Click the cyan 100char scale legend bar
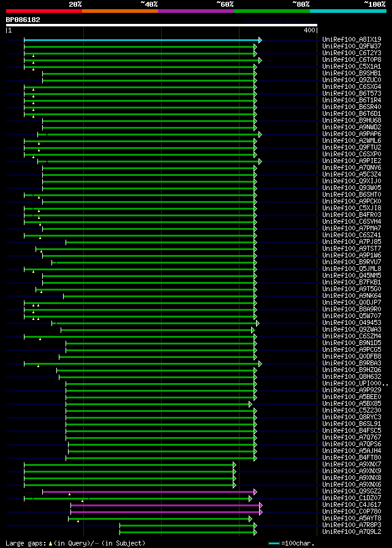Viewport: 392px width, 548px height. [274, 544]
